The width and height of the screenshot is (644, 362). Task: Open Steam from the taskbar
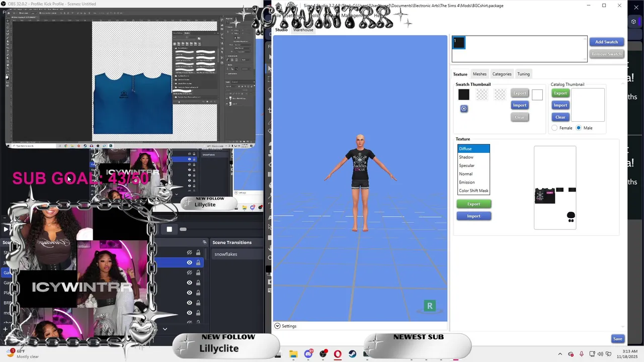352,354
